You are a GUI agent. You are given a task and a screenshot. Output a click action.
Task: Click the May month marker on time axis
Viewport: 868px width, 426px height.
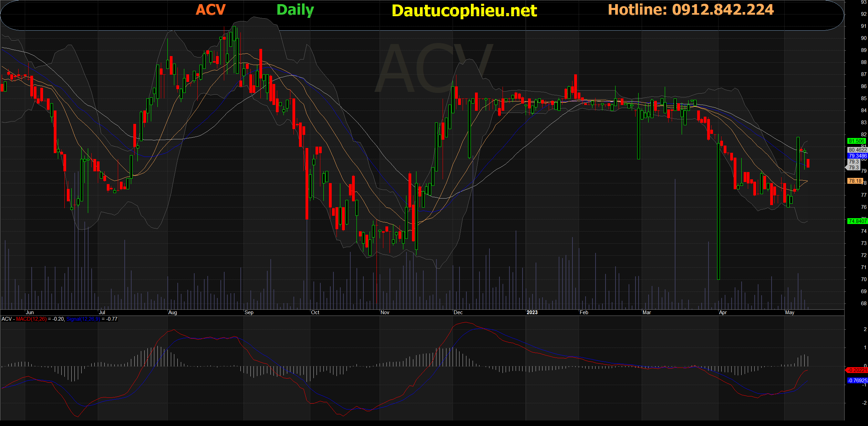(x=789, y=312)
